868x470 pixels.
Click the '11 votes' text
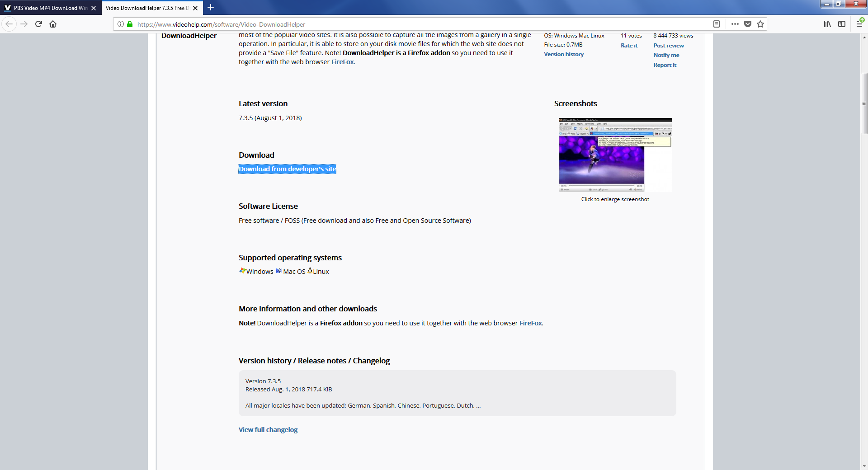[x=631, y=36]
